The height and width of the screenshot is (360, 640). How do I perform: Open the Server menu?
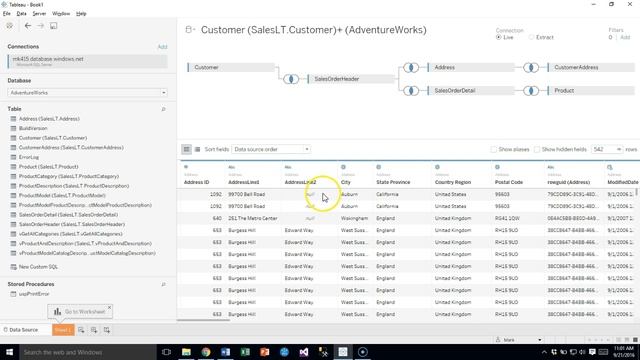click(39, 13)
